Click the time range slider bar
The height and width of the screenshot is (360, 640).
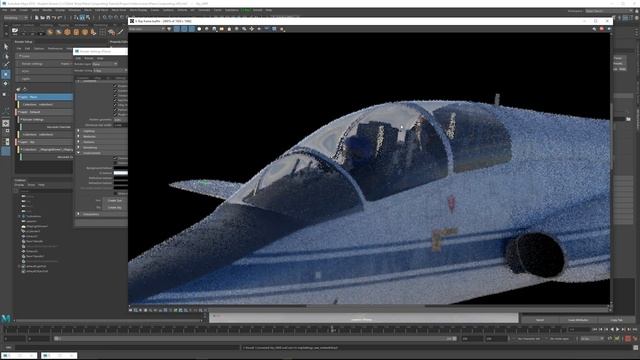[255, 339]
